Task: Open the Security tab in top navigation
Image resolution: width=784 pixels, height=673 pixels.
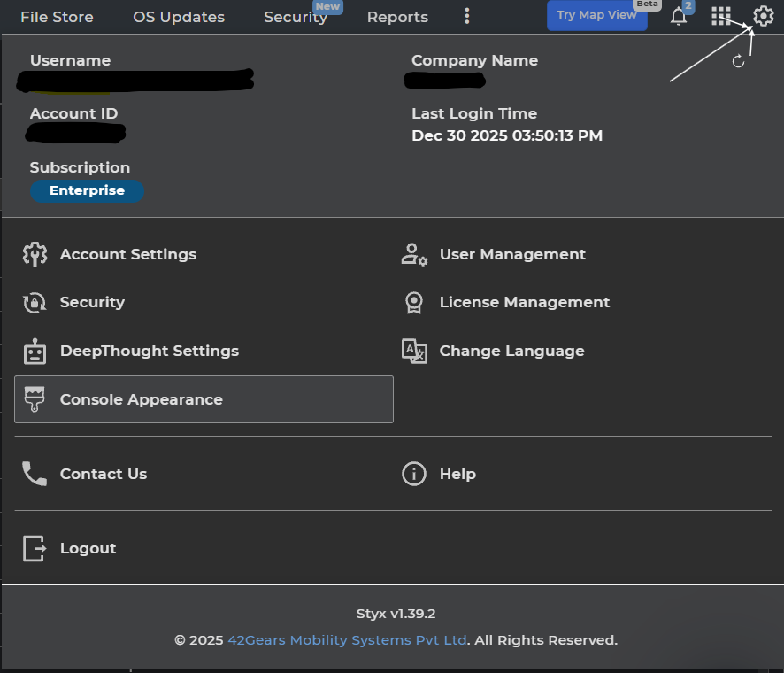Action: click(x=296, y=17)
